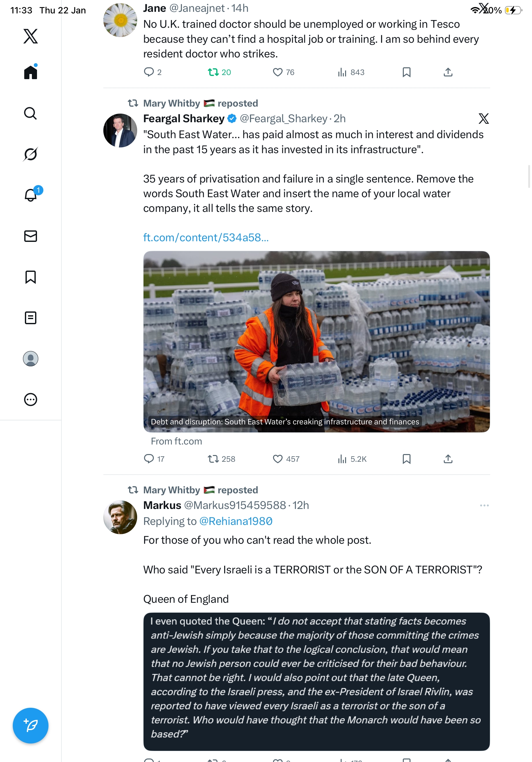The width and height of the screenshot is (532, 762).
Task: Expand the sidebar More menu
Action: (x=31, y=400)
